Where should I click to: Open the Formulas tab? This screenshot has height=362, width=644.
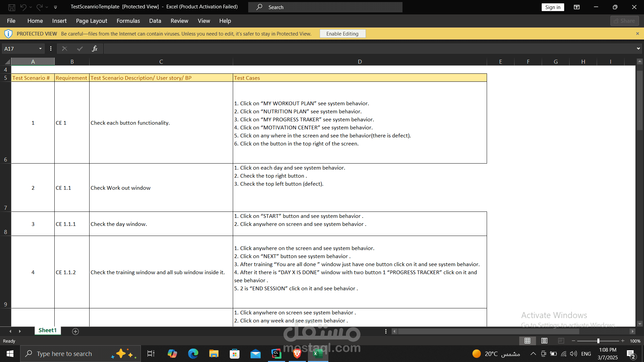(128, 21)
